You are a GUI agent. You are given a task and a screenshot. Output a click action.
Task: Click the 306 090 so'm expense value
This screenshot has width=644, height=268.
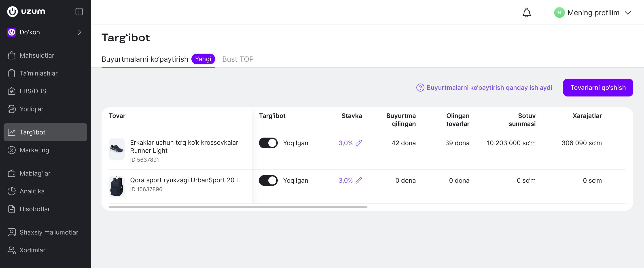coord(581,143)
